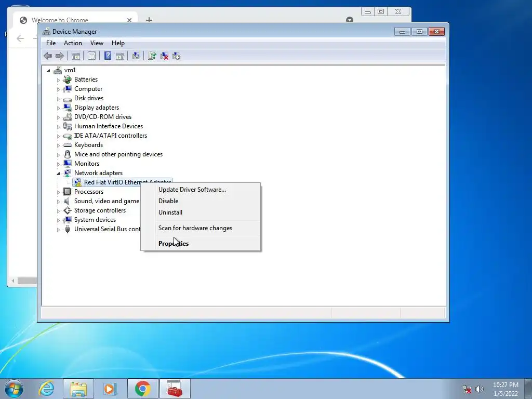Click the volume speaker tray icon
532x399 pixels.
coord(480,389)
